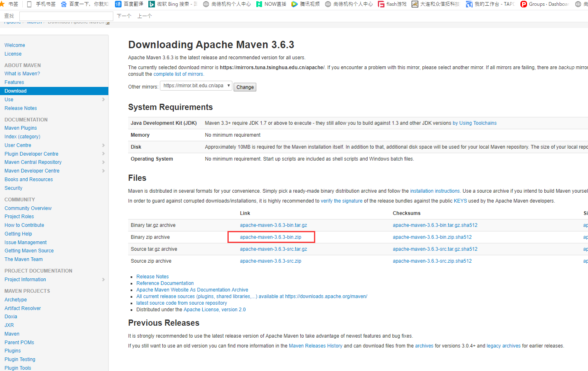588x371 pixels.
Task: Open the Groups Dashboard bookmark icon
Action: point(524,4)
